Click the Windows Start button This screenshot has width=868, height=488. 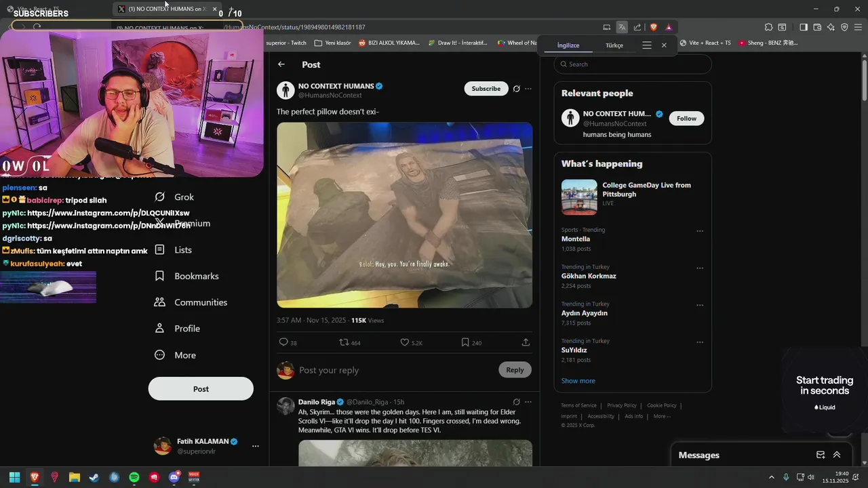pos(14,477)
